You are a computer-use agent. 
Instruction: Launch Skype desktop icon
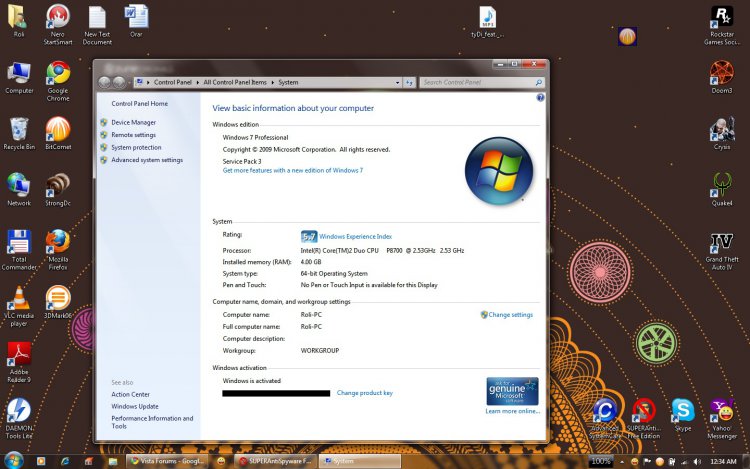pos(683,414)
